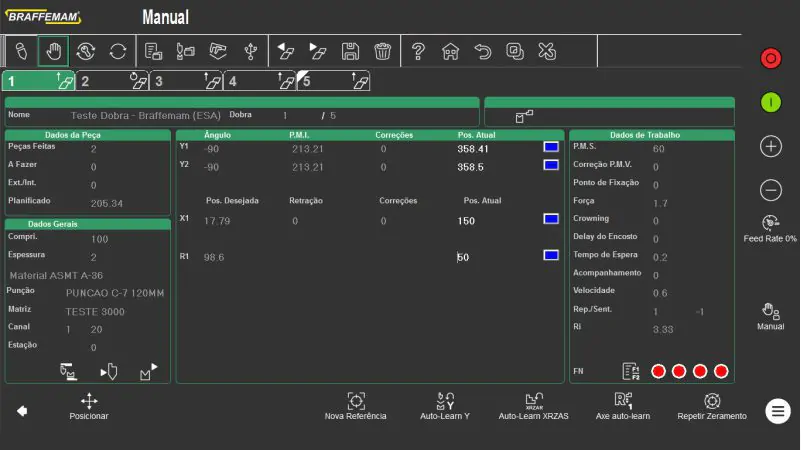Click Auto-Learn XRZAS button

[x=534, y=407]
